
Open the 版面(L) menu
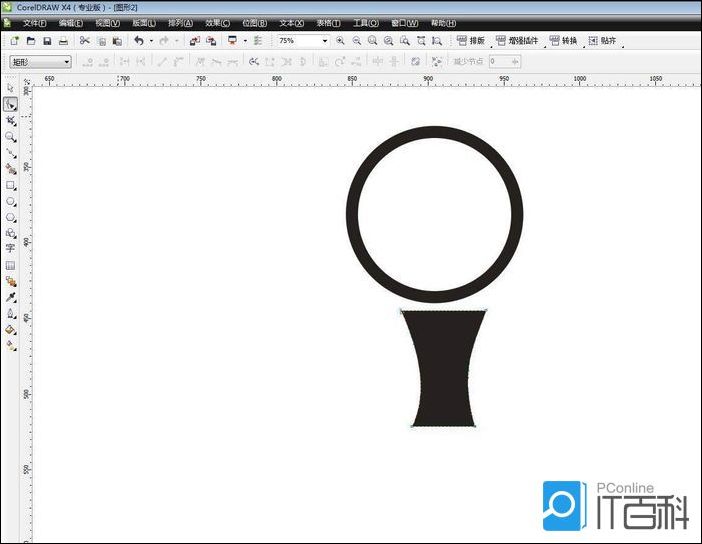click(x=144, y=23)
